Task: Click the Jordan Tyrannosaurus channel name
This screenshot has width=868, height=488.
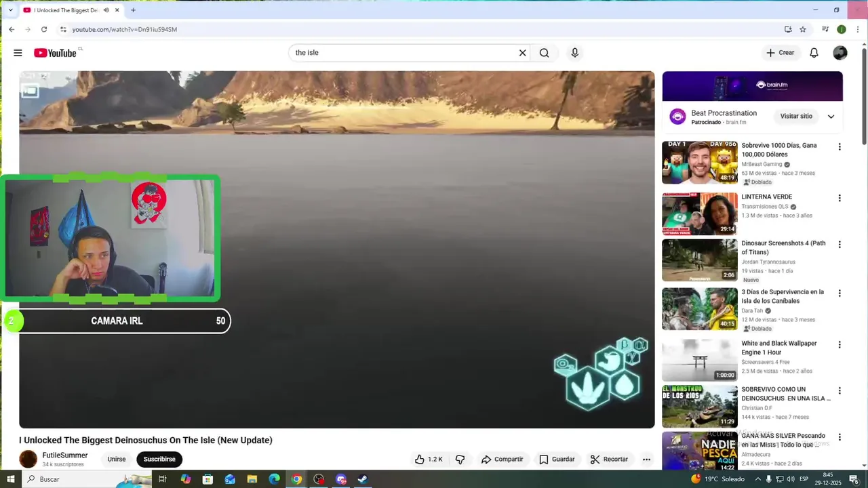Action: click(768, 262)
